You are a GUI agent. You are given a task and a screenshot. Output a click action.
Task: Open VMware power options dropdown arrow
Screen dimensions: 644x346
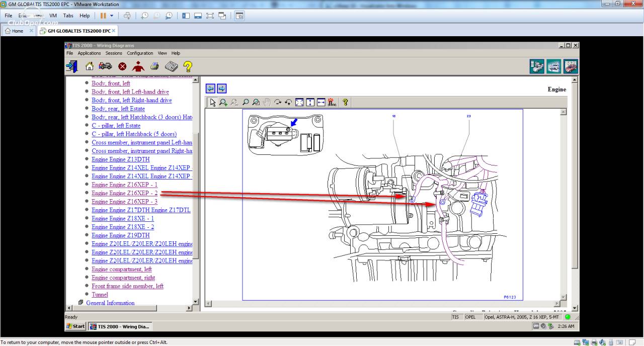tap(112, 16)
